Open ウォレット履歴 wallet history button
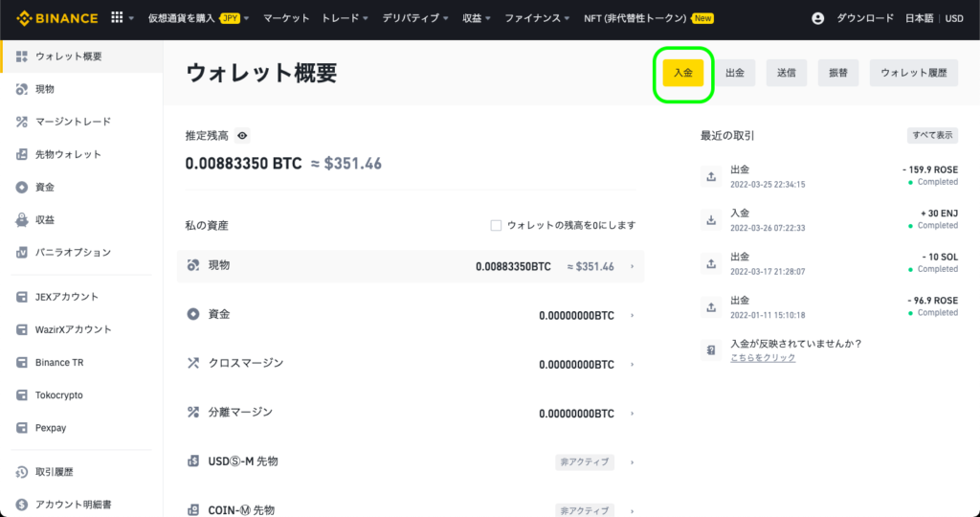 pos(914,73)
